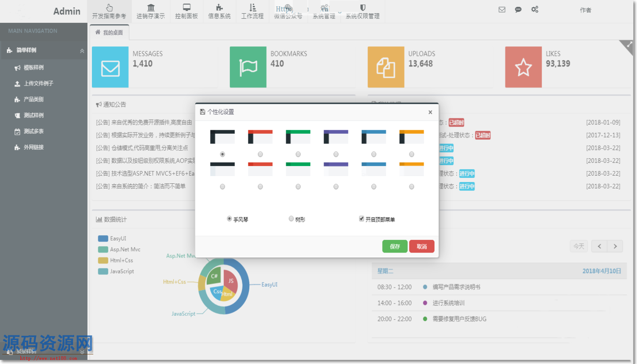This screenshot has height=364, width=637.
Task: Select the 手风琴 menu style radio button
Action: coord(229,219)
